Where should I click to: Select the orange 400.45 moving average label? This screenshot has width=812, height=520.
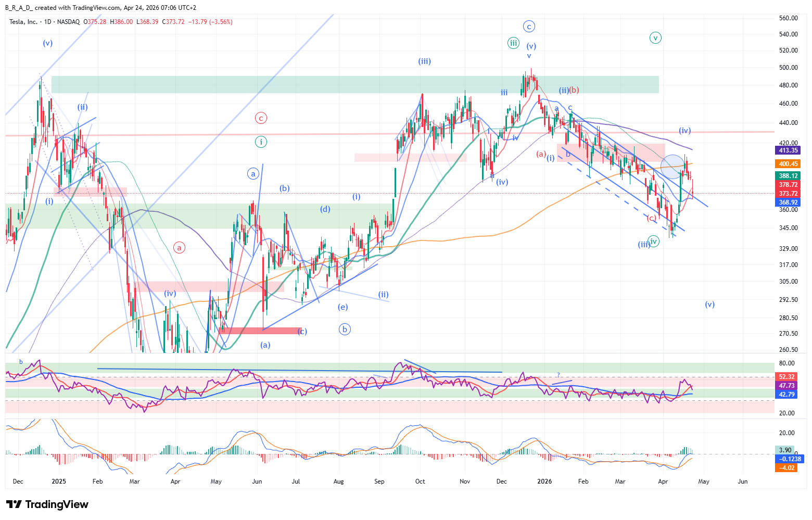[788, 164]
